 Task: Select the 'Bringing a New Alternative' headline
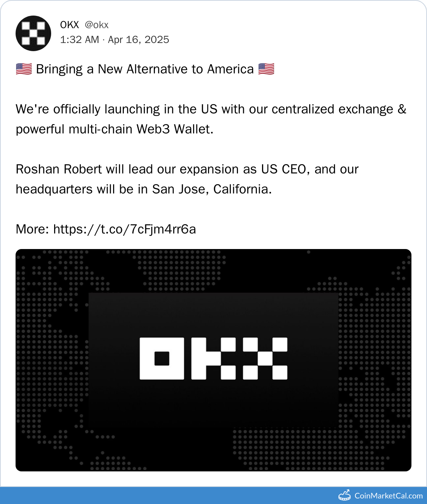pos(145,69)
